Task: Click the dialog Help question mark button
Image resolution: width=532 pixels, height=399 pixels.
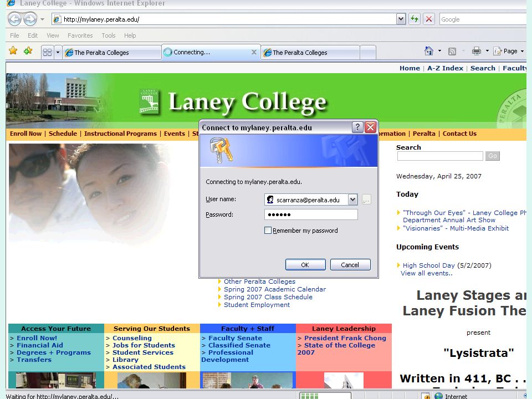Action: point(357,127)
